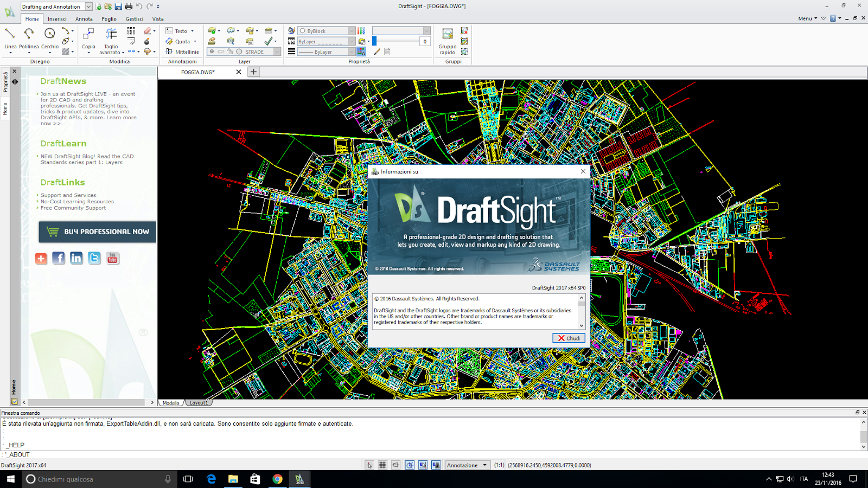Click the Facebook icon in the Home panel
The image size is (868, 488).
coord(59,259)
